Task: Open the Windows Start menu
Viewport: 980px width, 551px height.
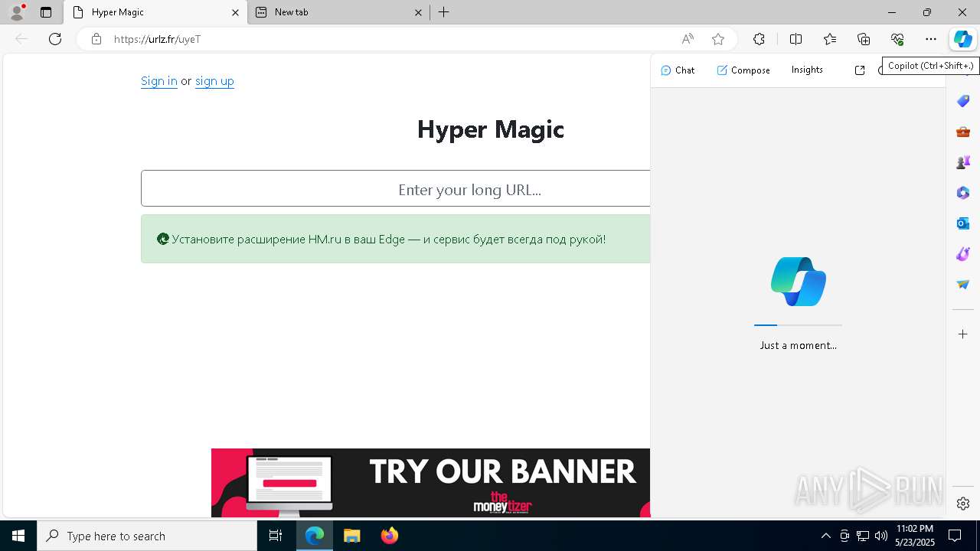Action: 18,536
